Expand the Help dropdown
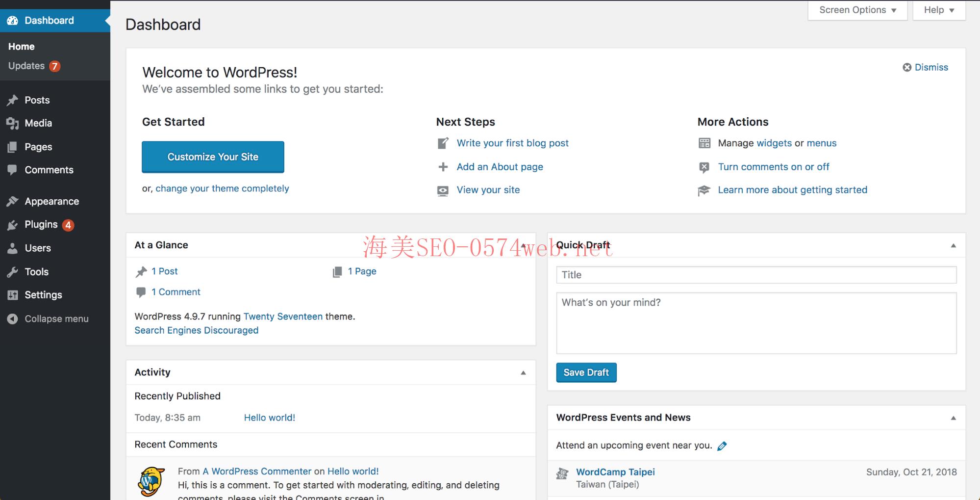This screenshot has height=500, width=980. 937,9
